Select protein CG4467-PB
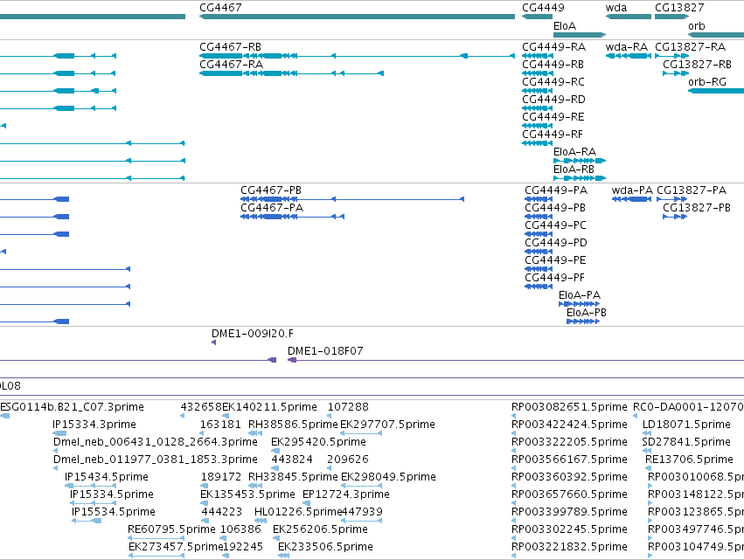 pyautogui.click(x=352, y=199)
